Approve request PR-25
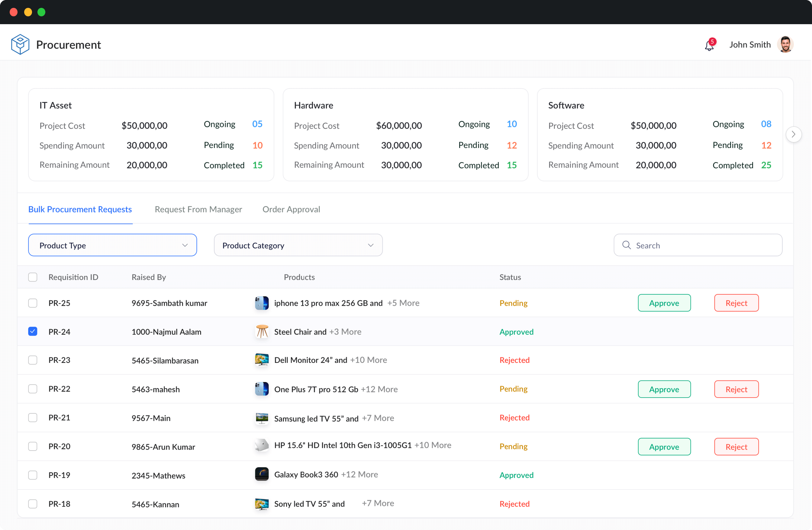 coord(664,303)
